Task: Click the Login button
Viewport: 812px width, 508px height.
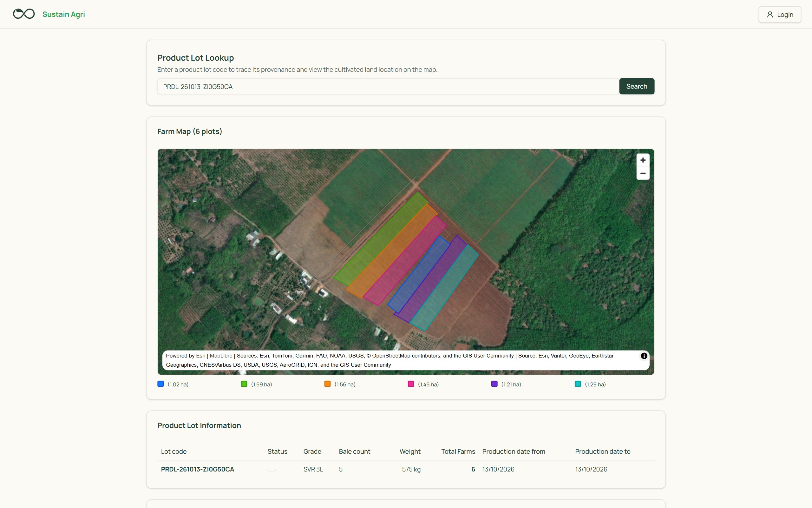Action: (780, 15)
